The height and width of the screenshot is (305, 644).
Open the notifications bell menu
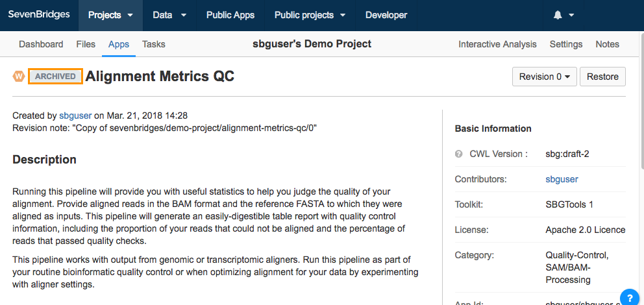click(563, 16)
